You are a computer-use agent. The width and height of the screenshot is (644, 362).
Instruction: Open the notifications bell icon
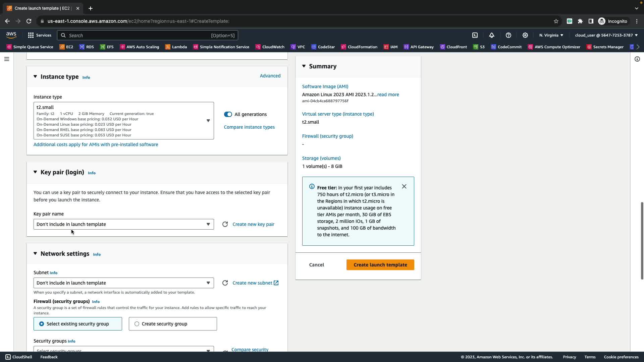coord(492,35)
